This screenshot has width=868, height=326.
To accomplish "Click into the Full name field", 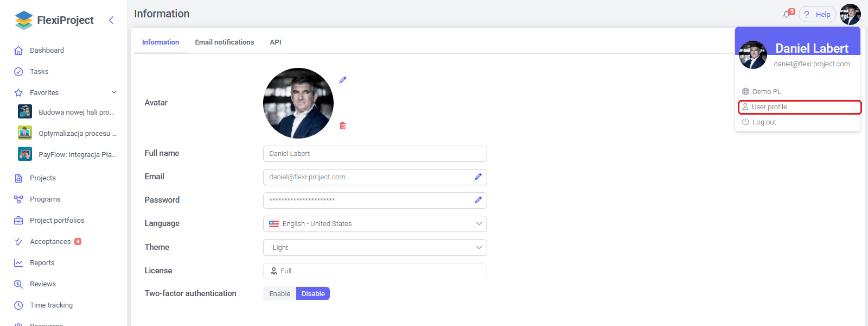I will [x=375, y=153].
